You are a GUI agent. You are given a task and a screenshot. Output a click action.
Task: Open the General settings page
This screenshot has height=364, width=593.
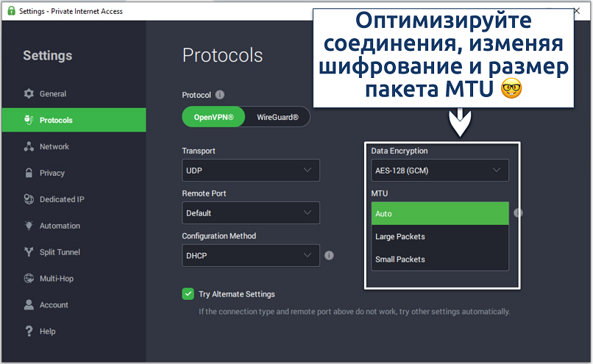pos(74,93)
